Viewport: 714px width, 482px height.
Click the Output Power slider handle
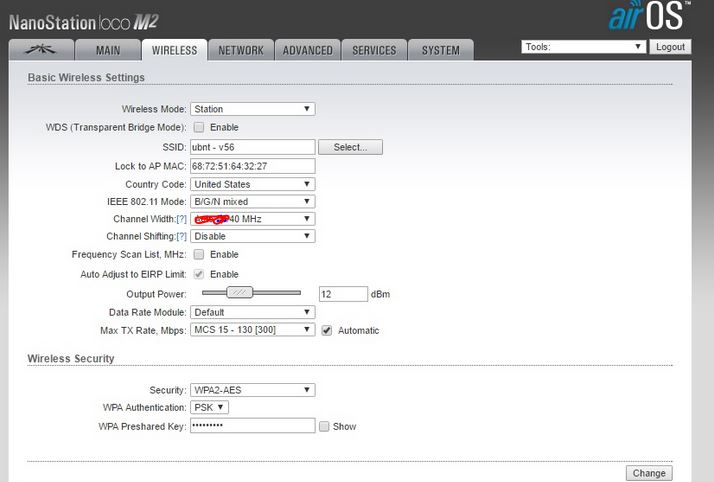240,292
